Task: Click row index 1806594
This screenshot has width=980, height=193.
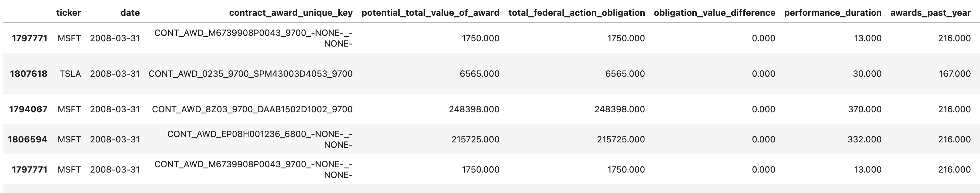Action: [28, 139]
